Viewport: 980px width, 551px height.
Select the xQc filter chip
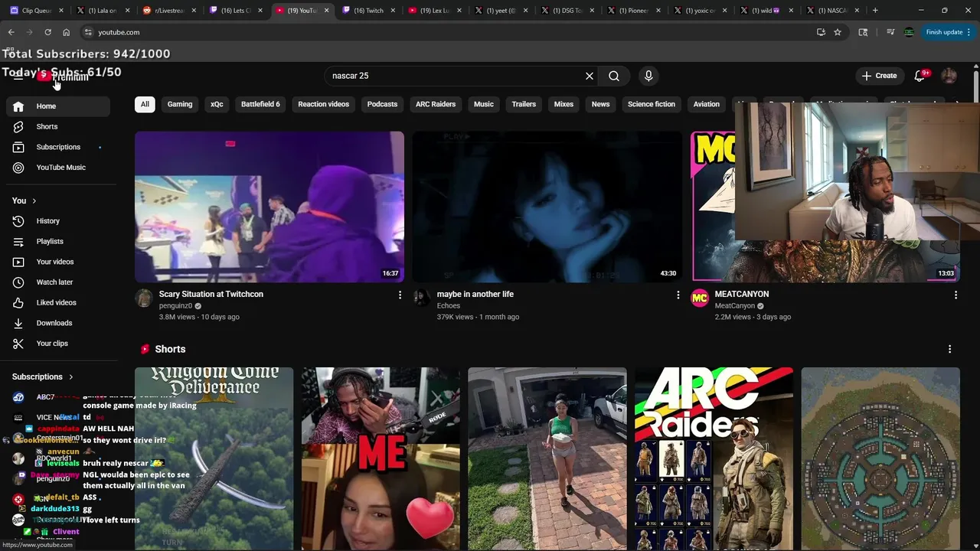(217, 104)
